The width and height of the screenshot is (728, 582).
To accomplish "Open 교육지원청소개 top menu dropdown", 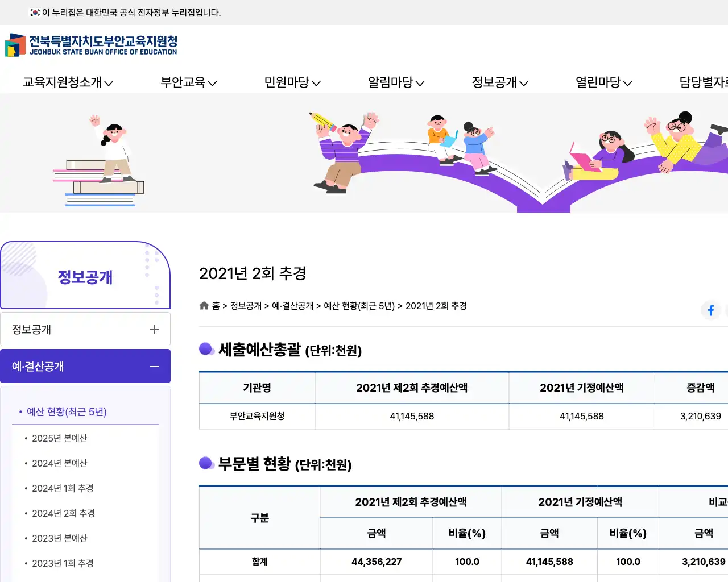I will [68, 82].
